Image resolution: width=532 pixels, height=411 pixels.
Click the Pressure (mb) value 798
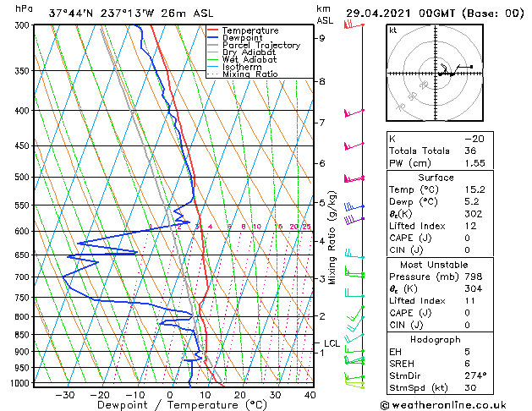coord(474,277)
